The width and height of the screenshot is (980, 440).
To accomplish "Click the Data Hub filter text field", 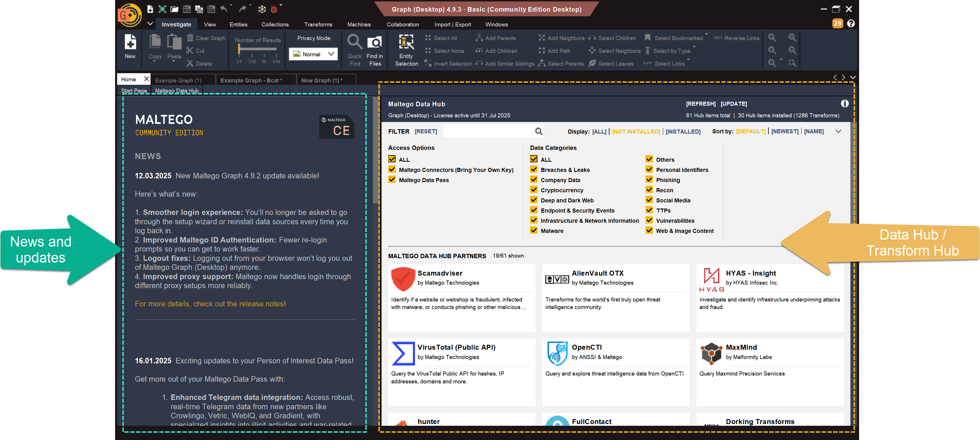I will pyautogui.click(x=489, y=131).
